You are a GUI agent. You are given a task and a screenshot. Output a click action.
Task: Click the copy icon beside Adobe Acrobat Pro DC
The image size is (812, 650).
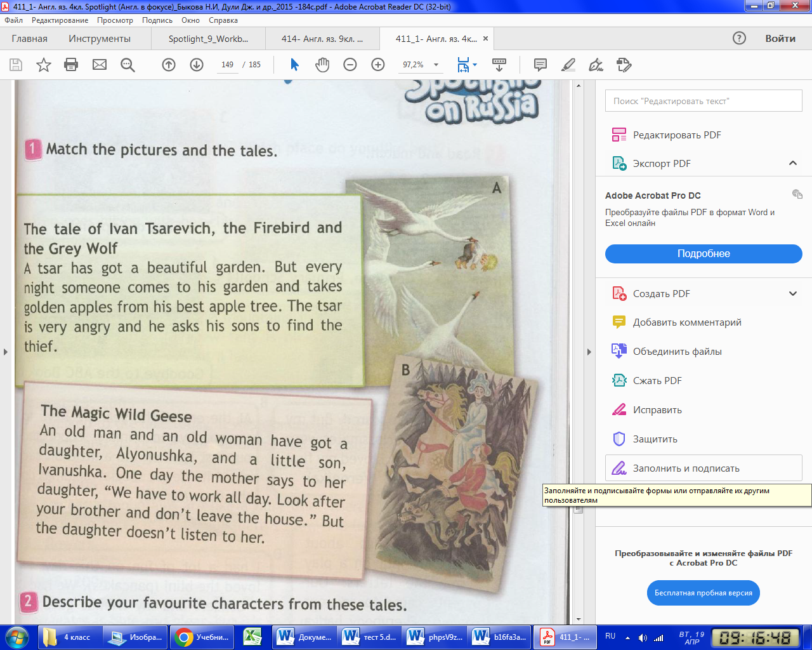(797, 194)
